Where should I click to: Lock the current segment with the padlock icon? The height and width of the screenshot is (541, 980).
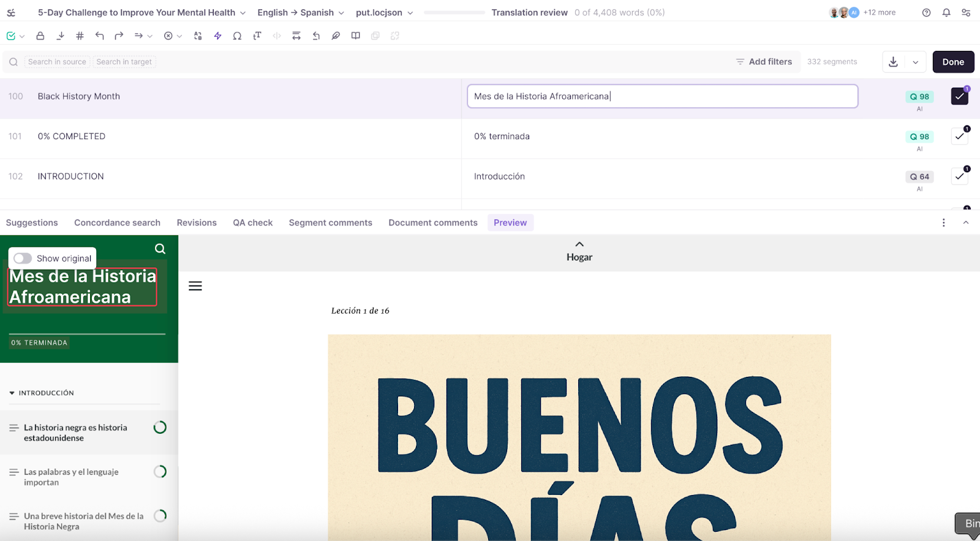(40, 36)
